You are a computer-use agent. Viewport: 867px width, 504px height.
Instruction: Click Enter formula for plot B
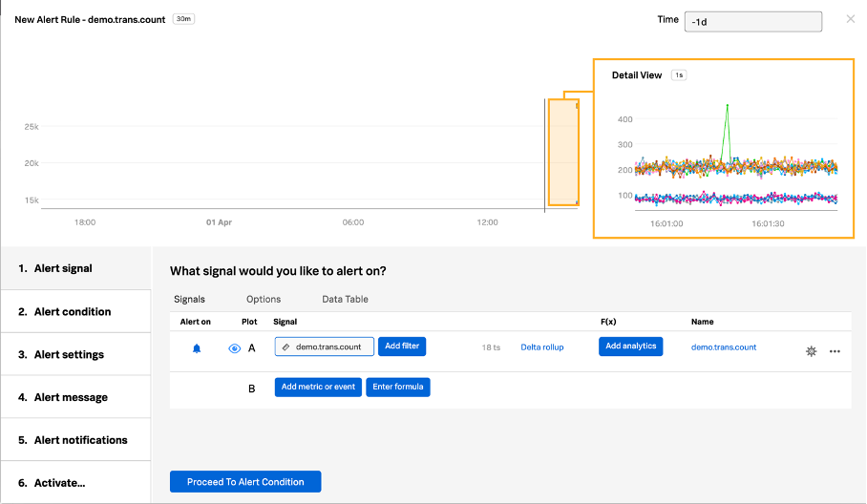(397, 387)
